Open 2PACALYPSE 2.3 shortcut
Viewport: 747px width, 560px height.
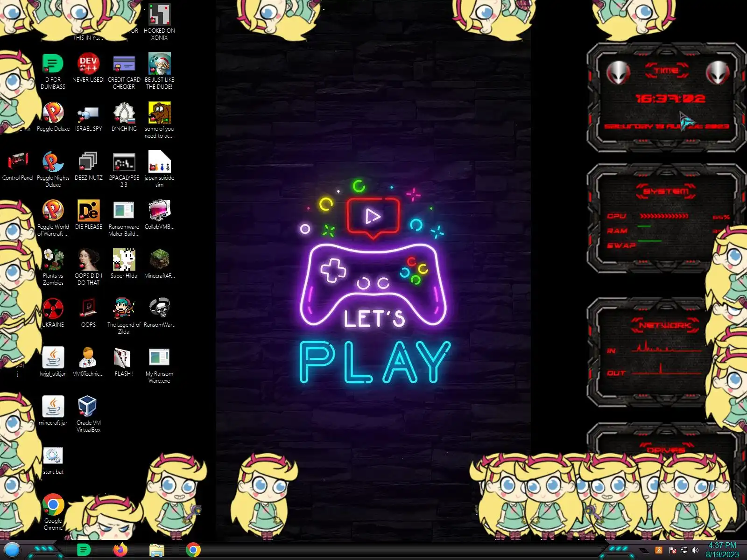124,169
